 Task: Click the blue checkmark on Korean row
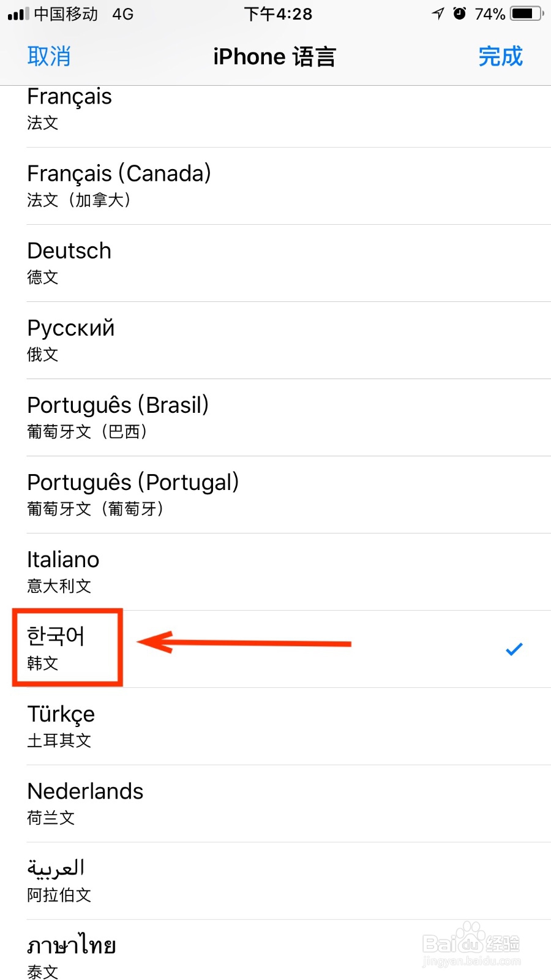514,649
